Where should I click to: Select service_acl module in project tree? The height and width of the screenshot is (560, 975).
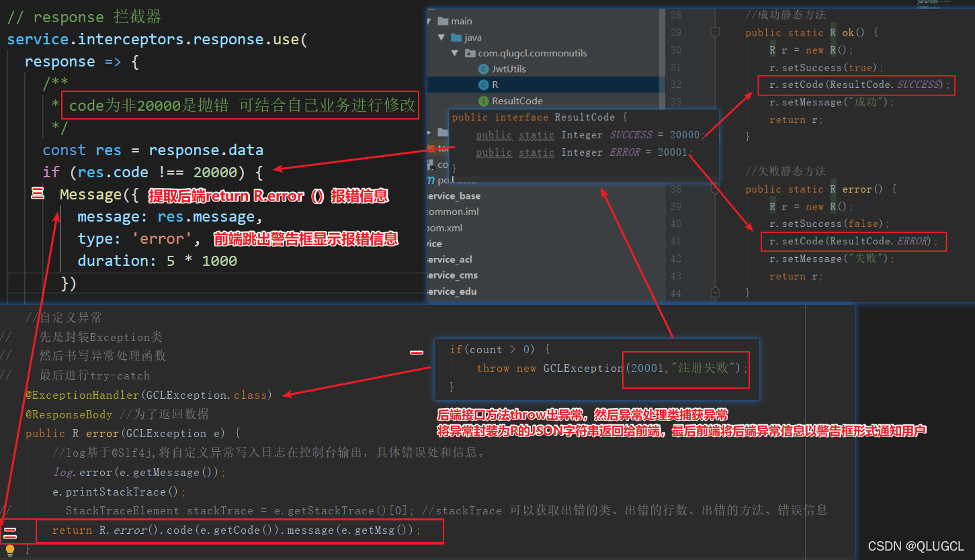[x=450, y=259]
